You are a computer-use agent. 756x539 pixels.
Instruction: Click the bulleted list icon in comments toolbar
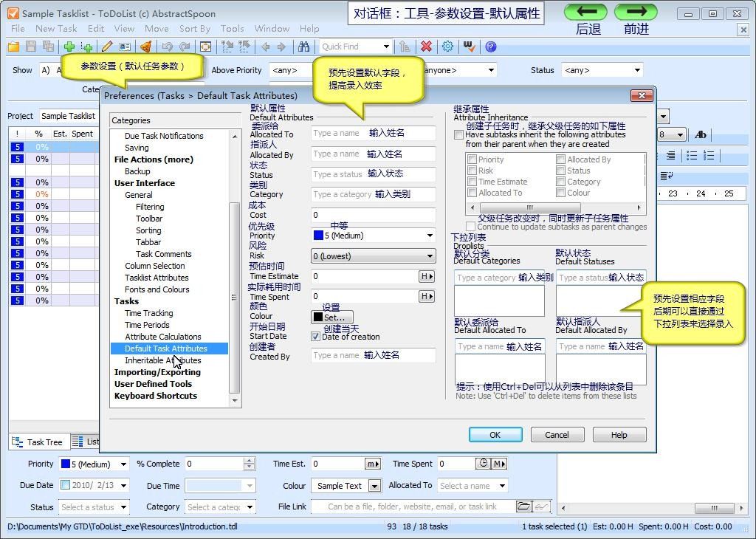tap(692, 155)
